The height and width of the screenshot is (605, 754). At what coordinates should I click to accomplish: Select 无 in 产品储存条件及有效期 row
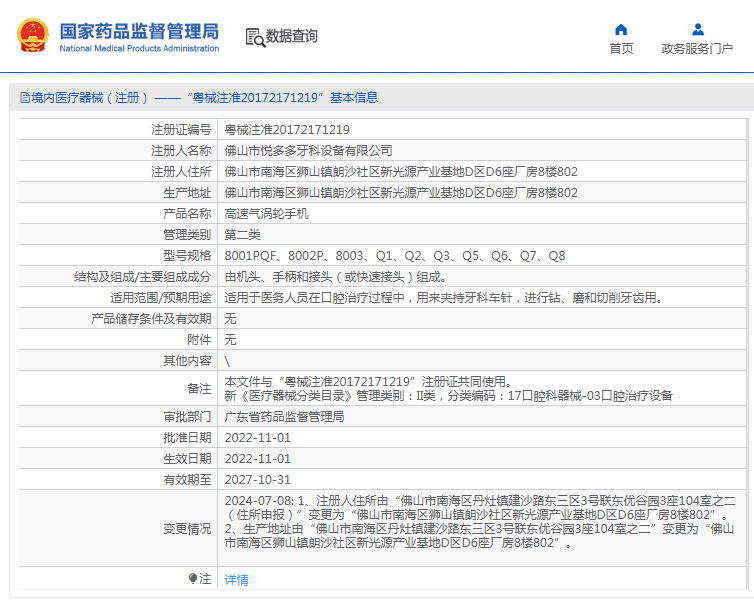[x=230, y=319]
